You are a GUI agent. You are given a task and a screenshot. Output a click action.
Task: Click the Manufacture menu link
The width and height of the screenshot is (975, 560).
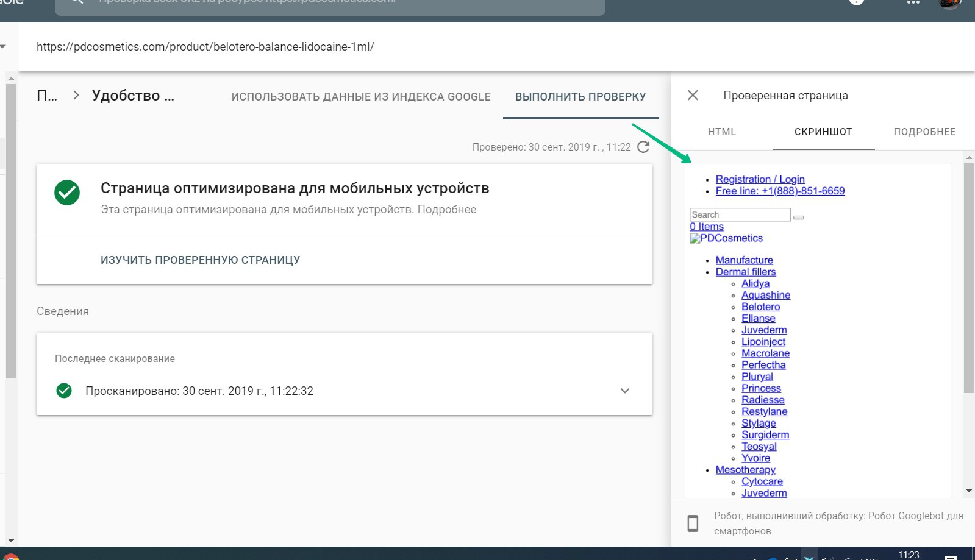(x=745, y=260)
